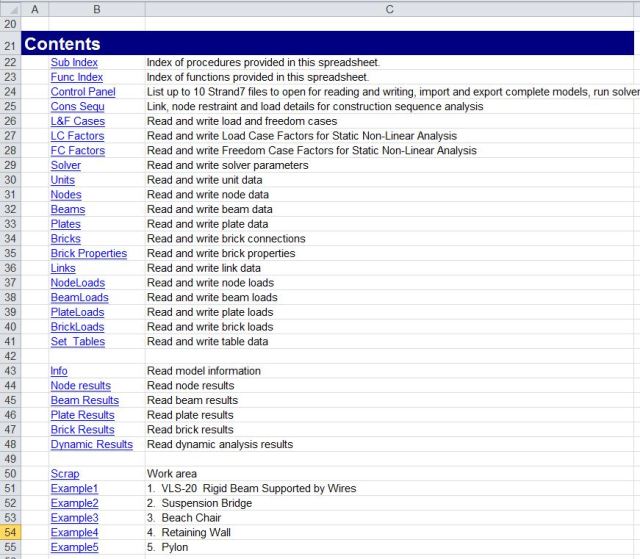The width and height of the screenshot is (640, 559).
Task: Open the Brick Properties link
Action: [x=89, y=254]
